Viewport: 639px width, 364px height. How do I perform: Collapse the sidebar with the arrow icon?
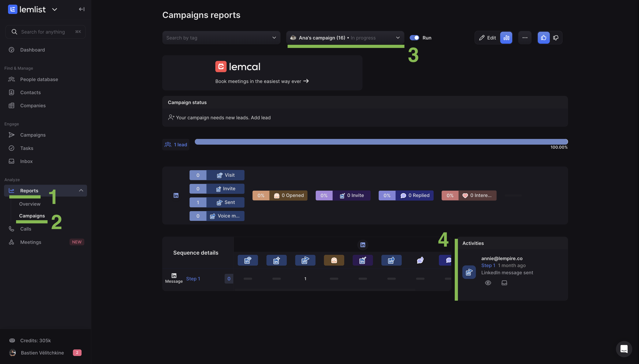(x=82, y=9)
